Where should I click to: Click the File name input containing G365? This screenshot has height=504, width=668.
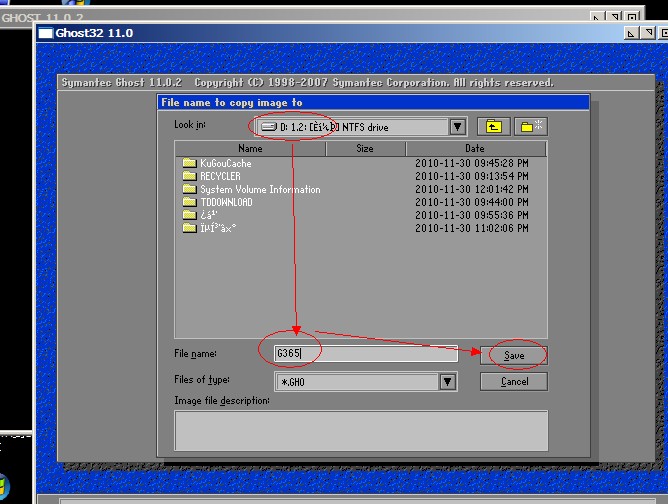tap(366, 353)
